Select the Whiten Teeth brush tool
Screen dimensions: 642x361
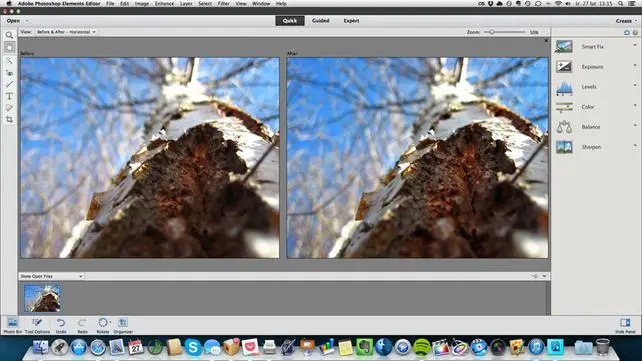point(9,84)
